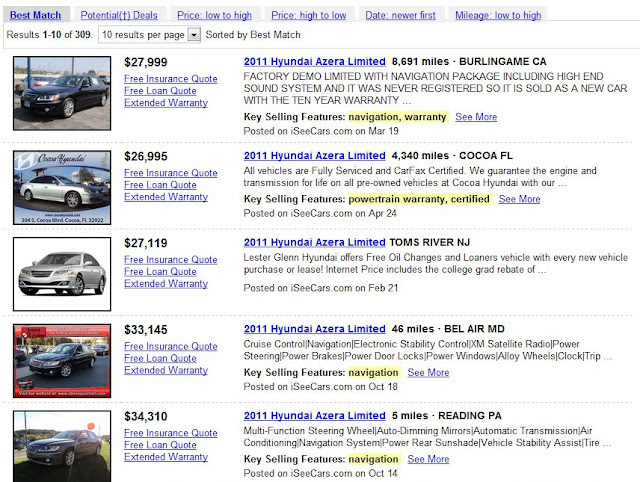Click the '5 miles · READING PA' text

(x=447, y=415)
